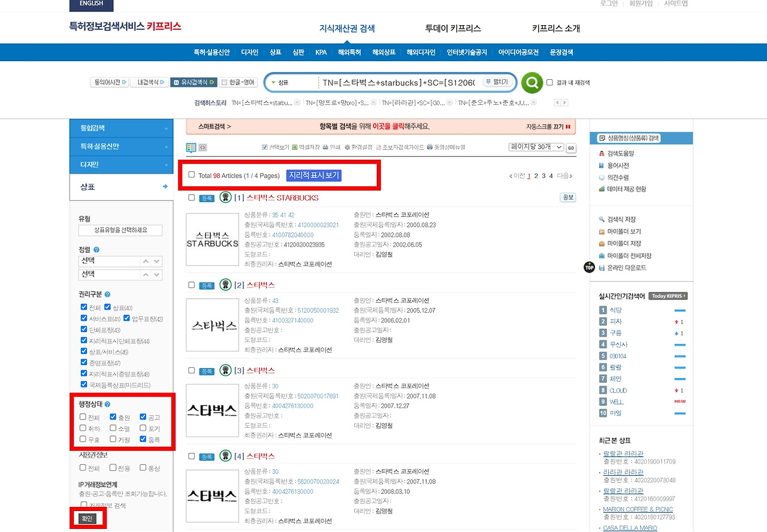Select checkbox for result [1] 스타벅스 STARBUCKS
767x532 pixels.
(192, 197)
